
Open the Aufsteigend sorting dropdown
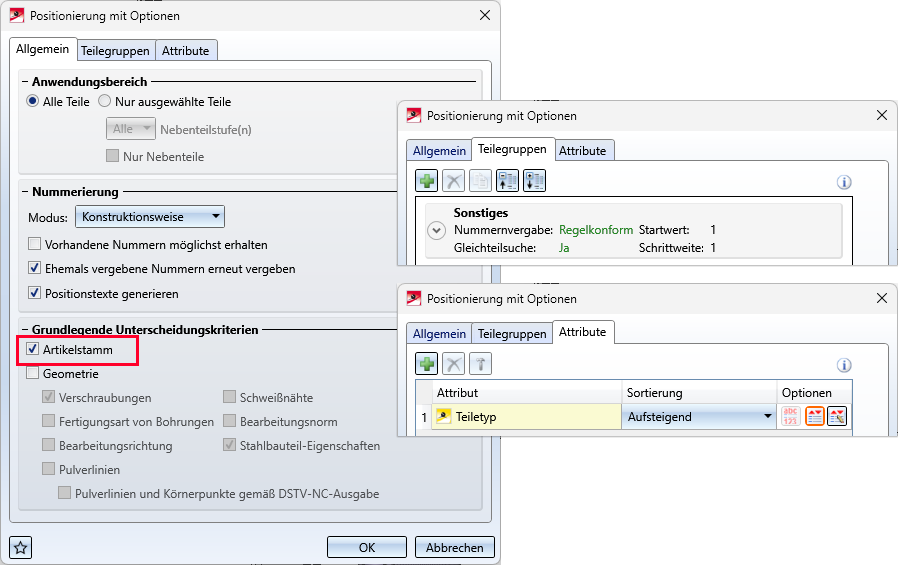pyautogui.click(x=700, y=417)
